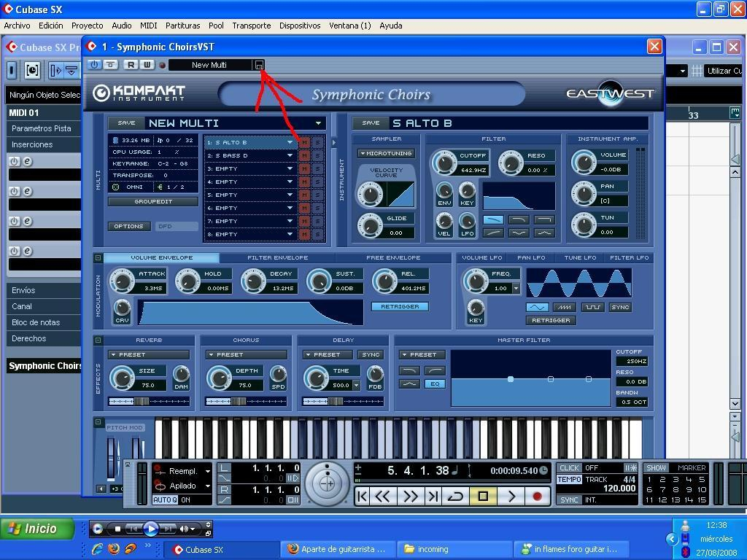Select square LFO waveform button
This screenshot has height=560, width=747.
(592, 307)
